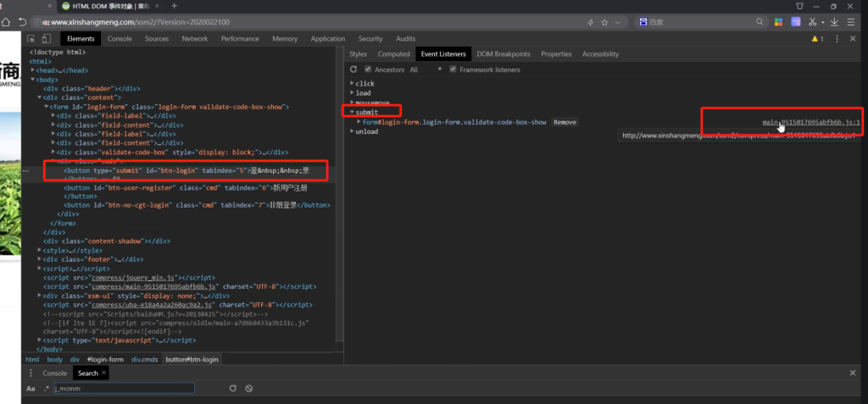Close the Search drawer tab
Viewport: 868px width, 404px height.
[103, 373]
